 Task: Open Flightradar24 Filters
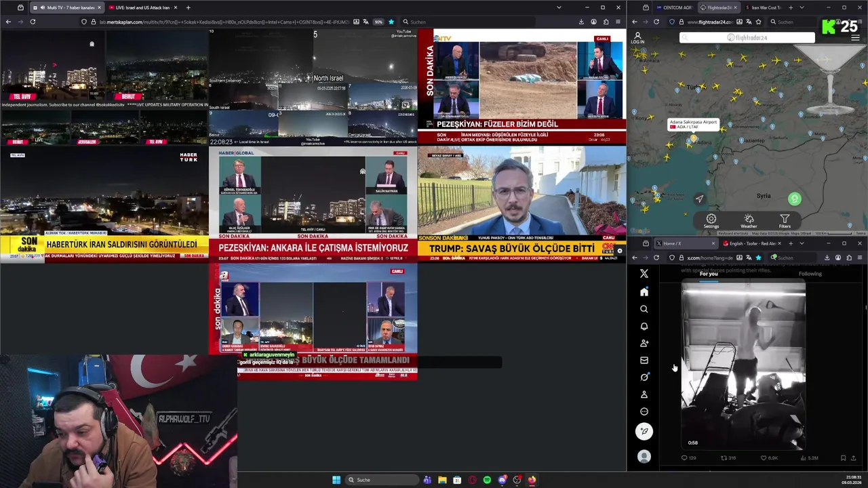pos(785,221)
